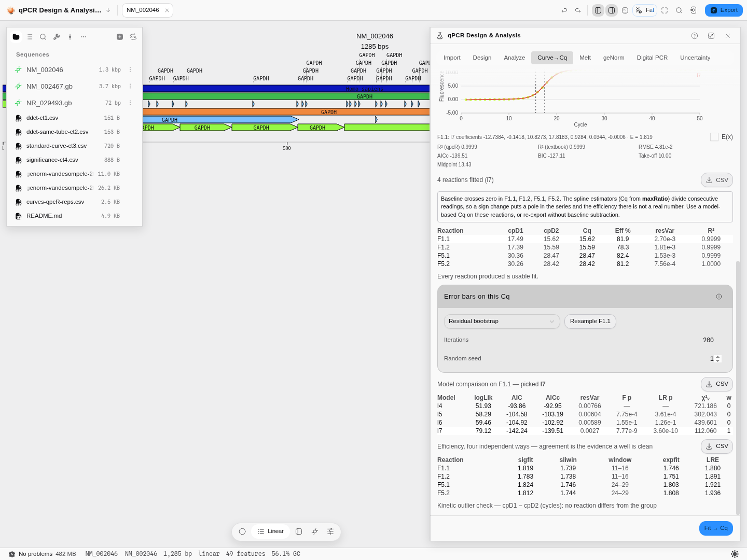Open display settings sliders in bottom toolbar
Image resolution: width=747 pixels, height=560 pixels.
[x=330, y=531]
